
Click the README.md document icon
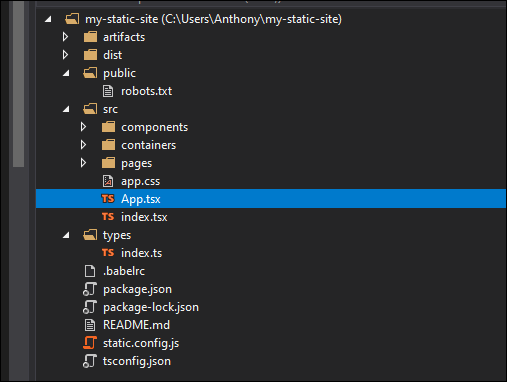(x=90, y=325)
